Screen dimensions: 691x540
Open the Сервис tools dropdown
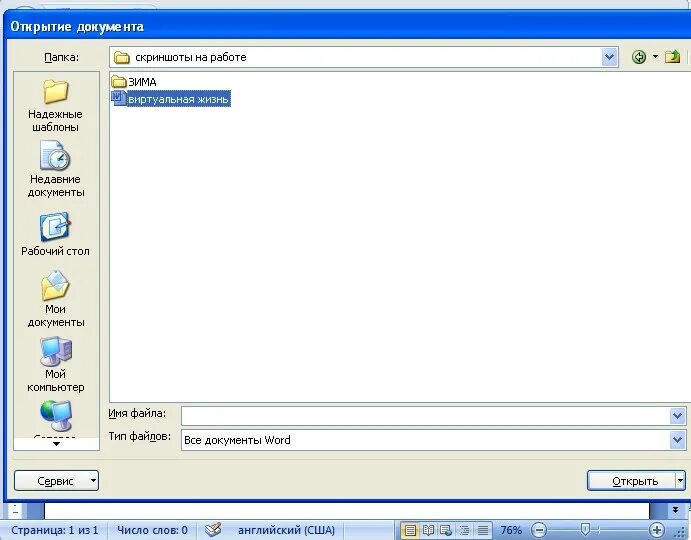point(56,480)
